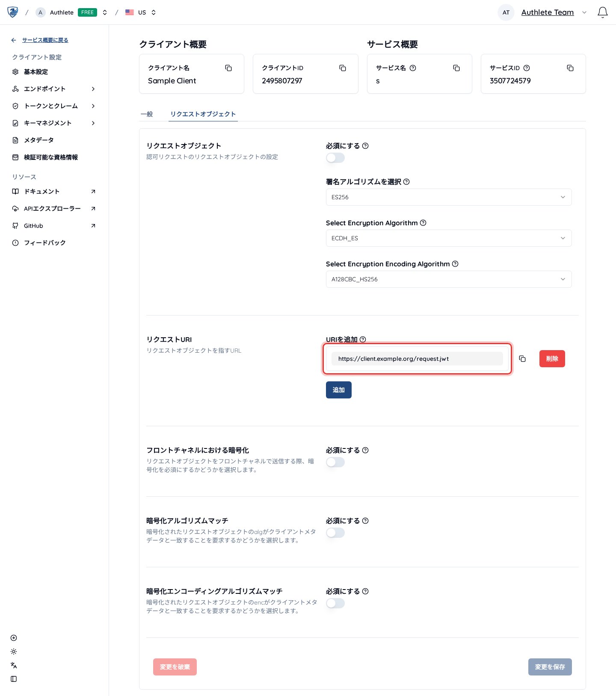The image size is (616, 696).
Task: Click the request URI input field
Action: (417, 359)
